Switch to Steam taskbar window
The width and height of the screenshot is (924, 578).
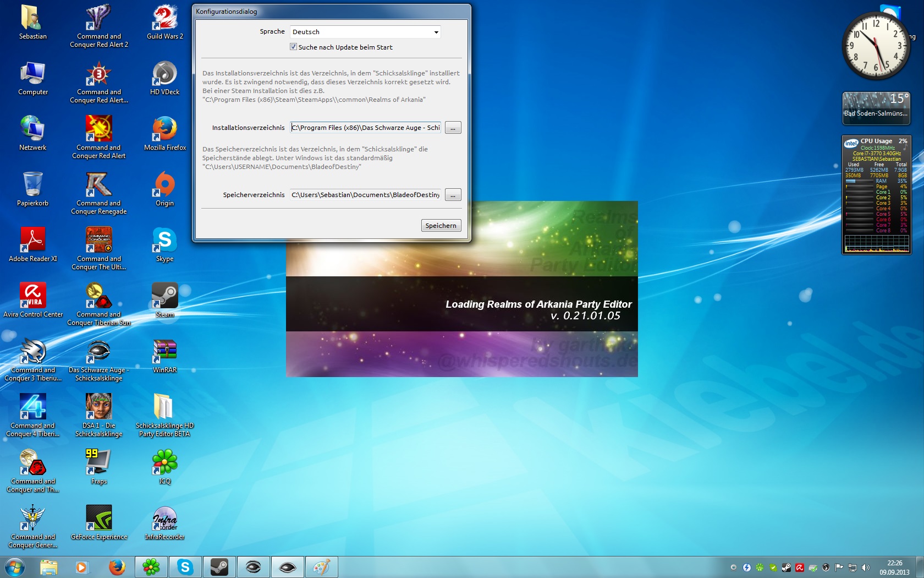(x=219, y=567)
